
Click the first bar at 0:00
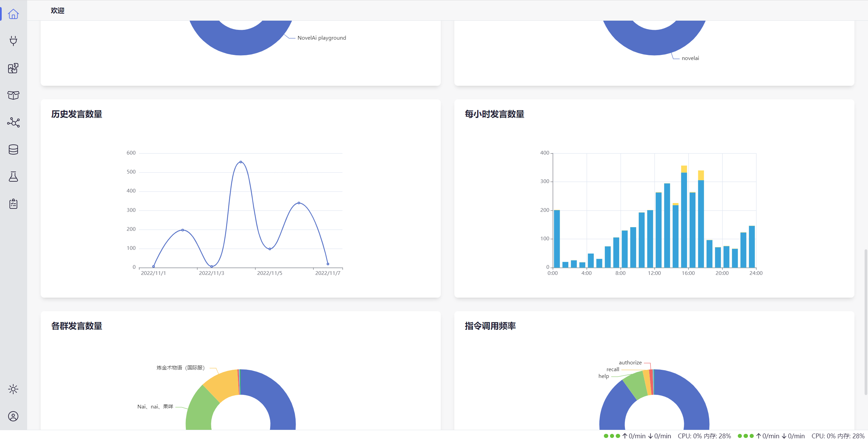click(557, 239)
